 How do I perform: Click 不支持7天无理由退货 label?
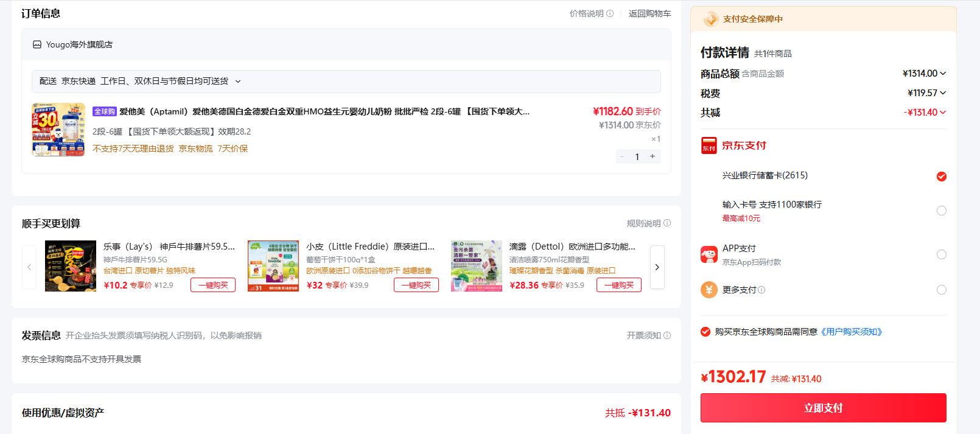pos(133,149)
